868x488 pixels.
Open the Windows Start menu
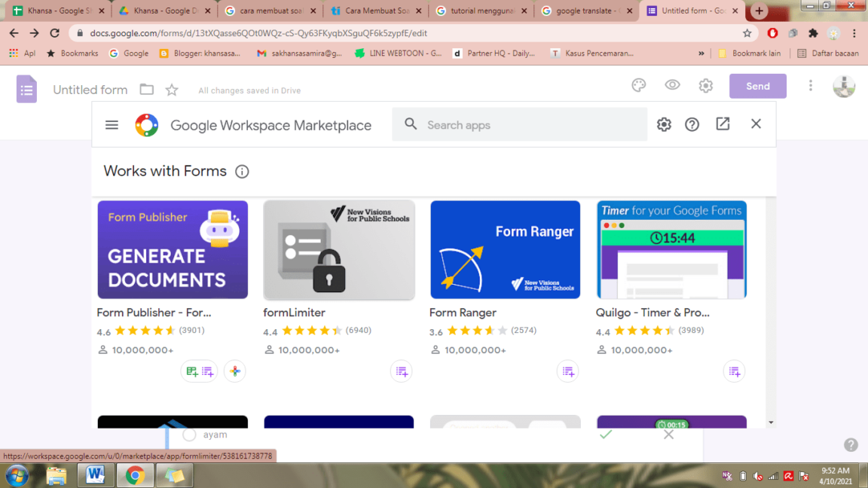17,475
